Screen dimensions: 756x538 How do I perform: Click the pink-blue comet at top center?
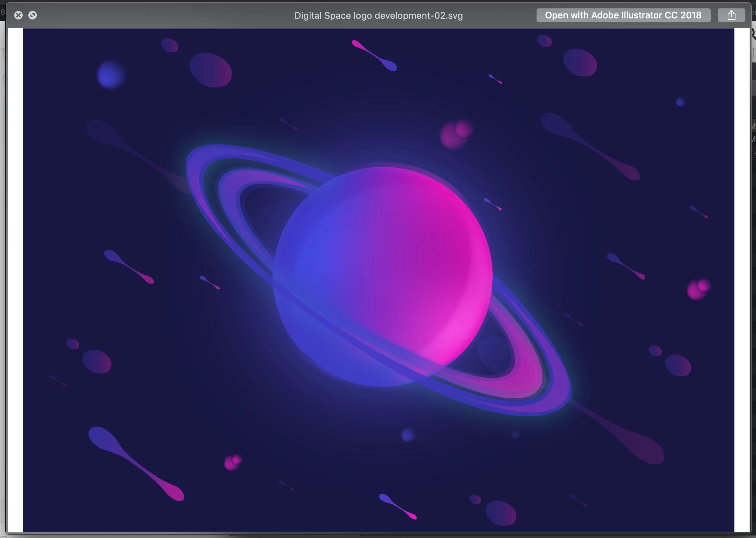point(374,56)
